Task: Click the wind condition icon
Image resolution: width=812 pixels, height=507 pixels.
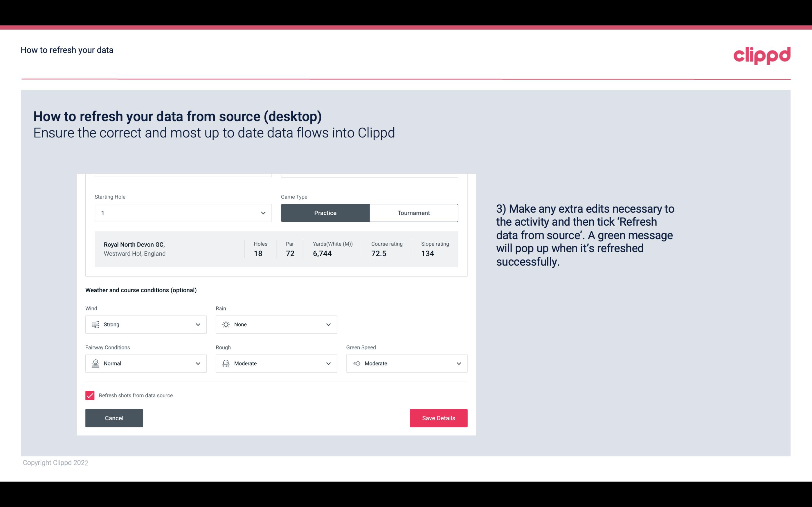Action: (95, 324)
